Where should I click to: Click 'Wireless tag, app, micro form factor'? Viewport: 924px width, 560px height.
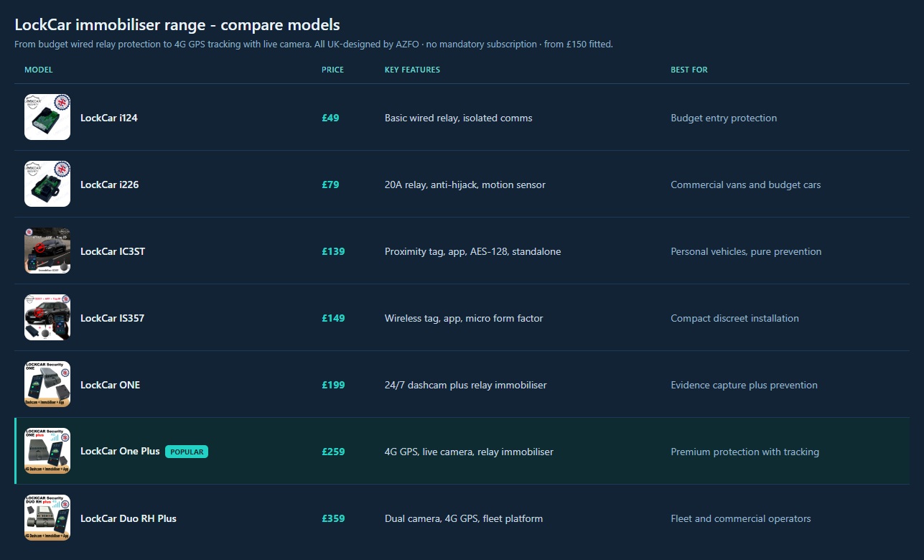(464, 318)
